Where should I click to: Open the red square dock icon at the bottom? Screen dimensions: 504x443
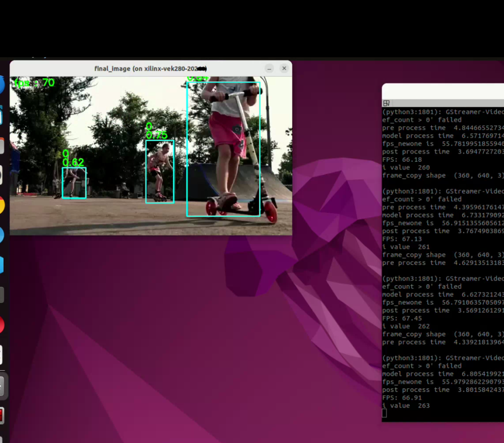click(x=1, y=415)
